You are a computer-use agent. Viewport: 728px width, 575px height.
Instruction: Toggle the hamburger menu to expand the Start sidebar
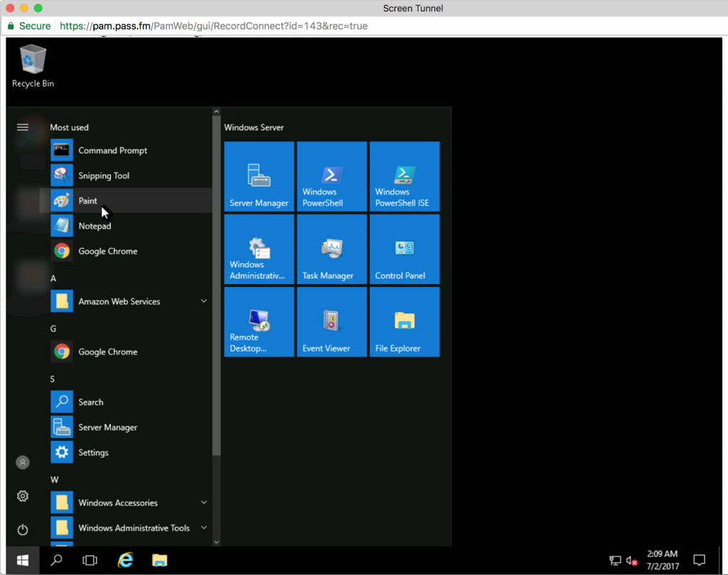[x=23, y=127]
